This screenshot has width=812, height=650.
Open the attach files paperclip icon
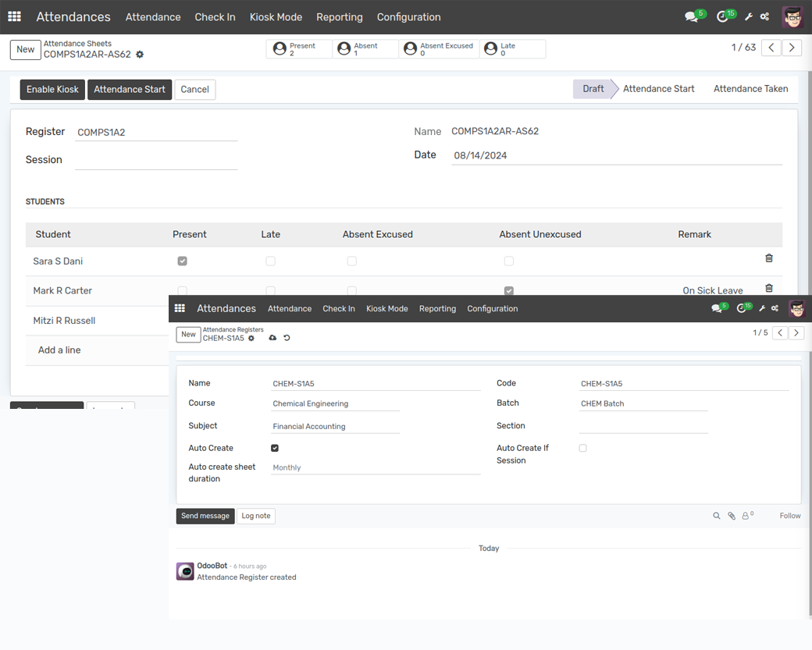[733, 516]
